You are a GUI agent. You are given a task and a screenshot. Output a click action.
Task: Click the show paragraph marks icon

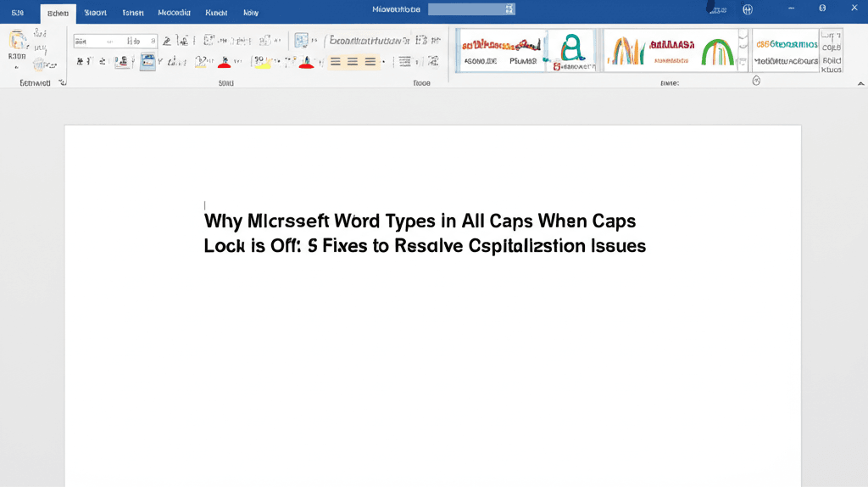(437, 41)
